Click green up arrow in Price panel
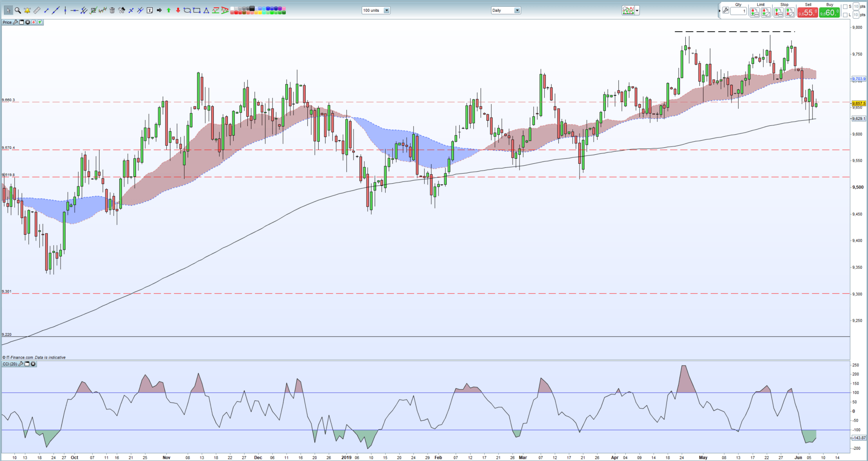 pos(40,22)
